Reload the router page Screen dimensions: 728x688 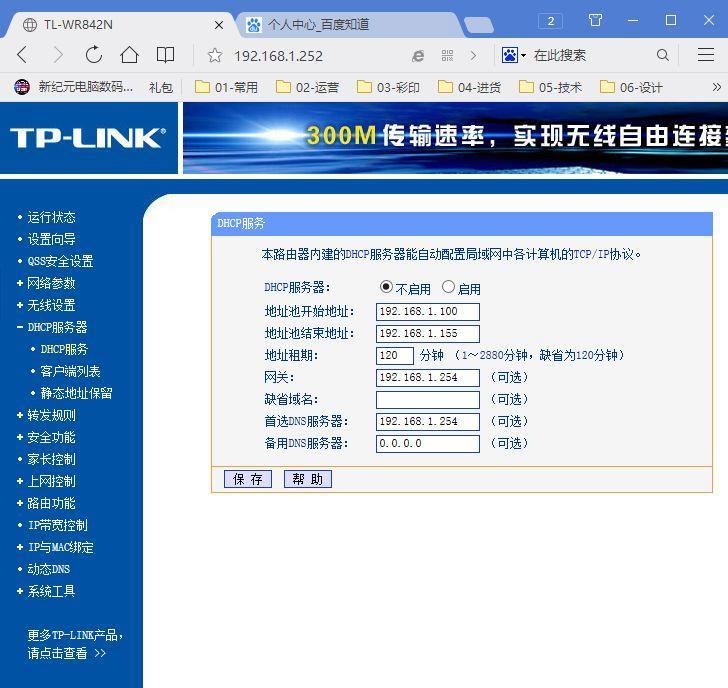(94, 55)
